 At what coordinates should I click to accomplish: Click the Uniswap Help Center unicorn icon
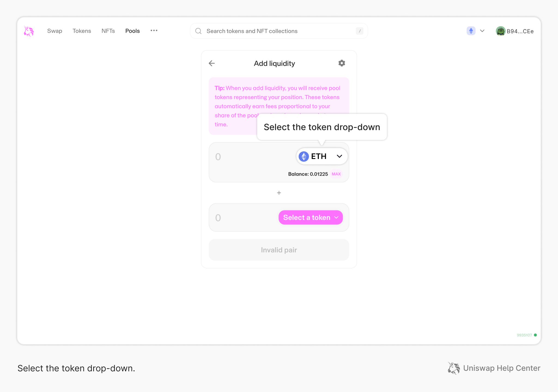(454, 368)
